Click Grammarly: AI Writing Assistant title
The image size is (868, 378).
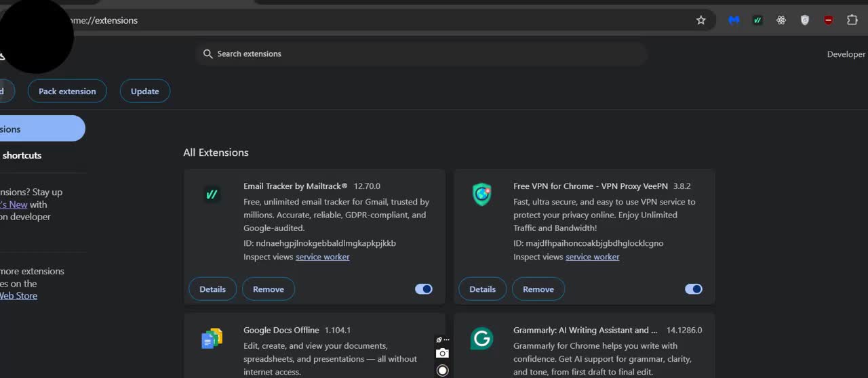[585, 331]
